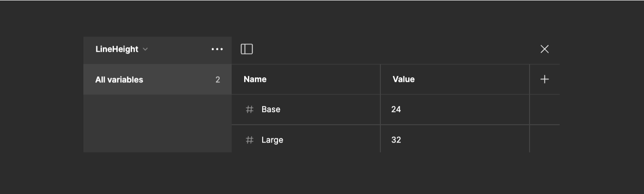Click the number type icon beside Base
644x194 pixels.
point(250,109)
